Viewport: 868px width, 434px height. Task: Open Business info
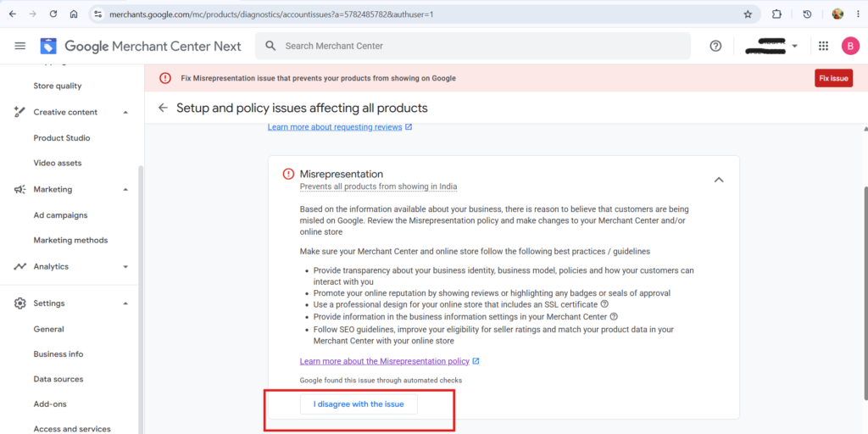pos(58,354)
